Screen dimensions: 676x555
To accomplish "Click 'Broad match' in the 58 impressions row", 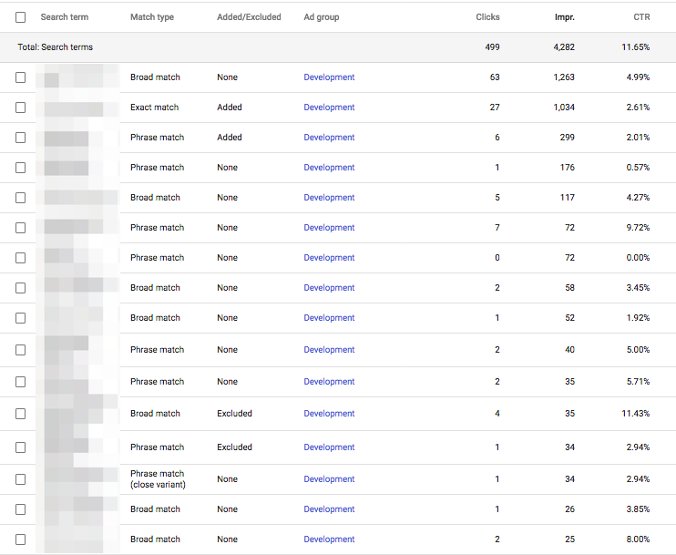I will [x=155, y=288].
